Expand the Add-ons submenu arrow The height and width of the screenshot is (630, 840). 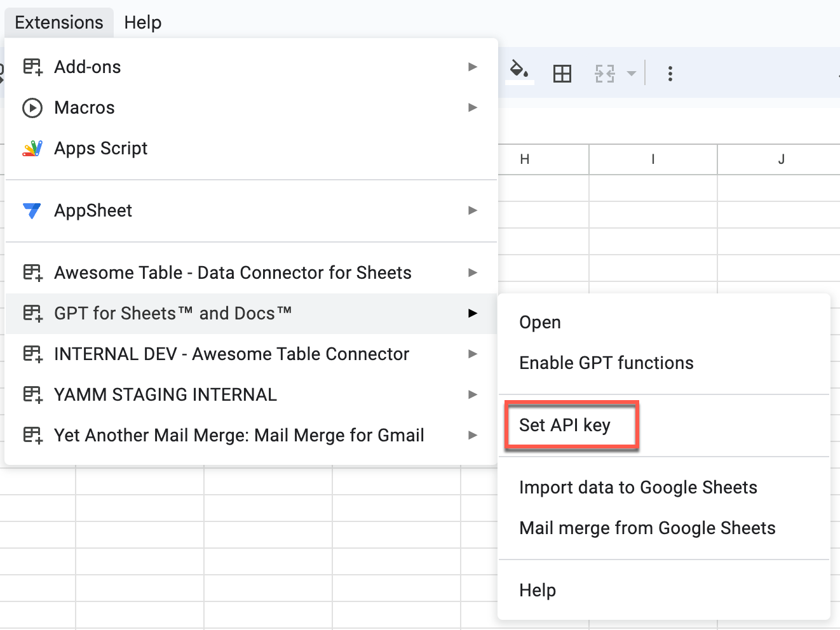tap(472, 67)
